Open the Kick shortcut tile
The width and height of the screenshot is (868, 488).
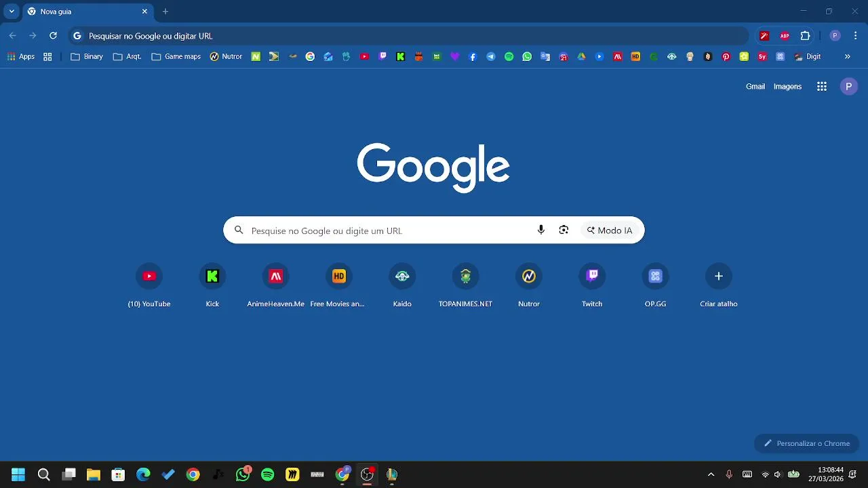coord(212,286)
